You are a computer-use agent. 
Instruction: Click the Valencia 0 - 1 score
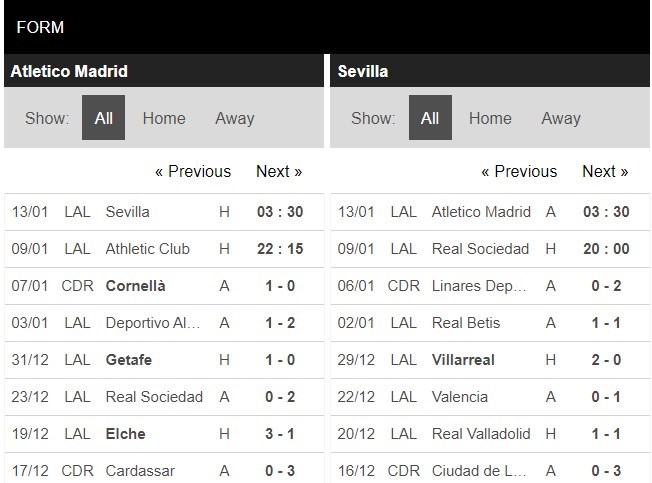pos(606,397)
